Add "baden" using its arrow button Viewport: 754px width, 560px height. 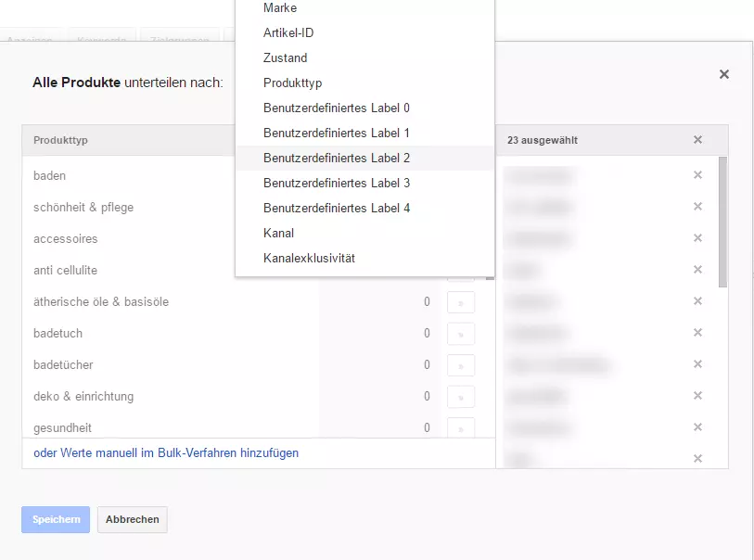click(461, 175)
